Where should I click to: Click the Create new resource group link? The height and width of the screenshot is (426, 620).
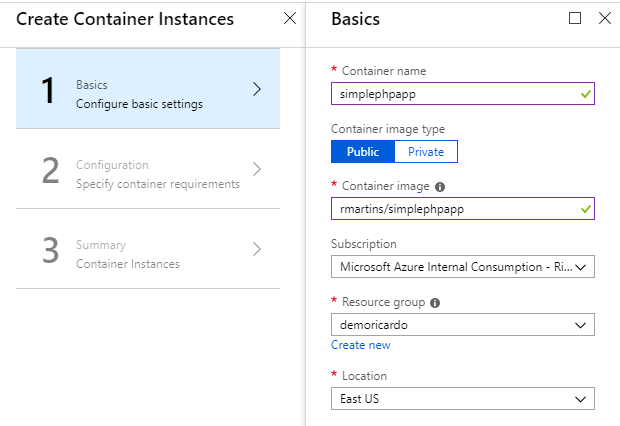pos(361,345)
